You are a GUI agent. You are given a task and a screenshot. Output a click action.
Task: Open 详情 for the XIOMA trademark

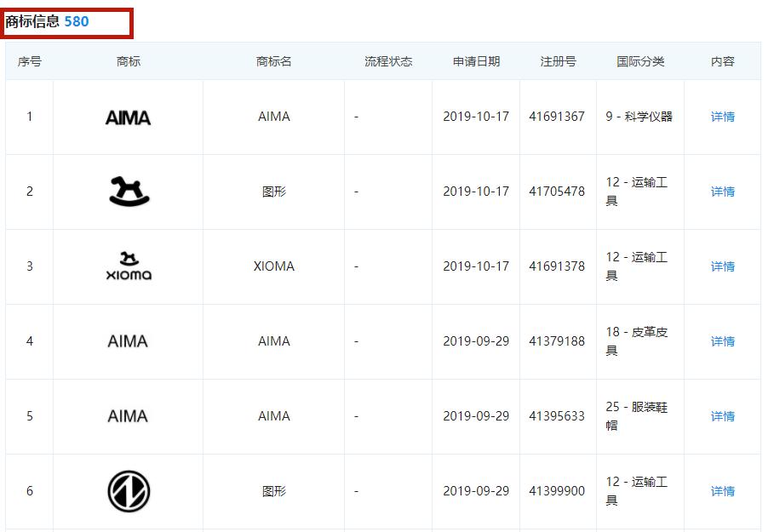[722, 266]
